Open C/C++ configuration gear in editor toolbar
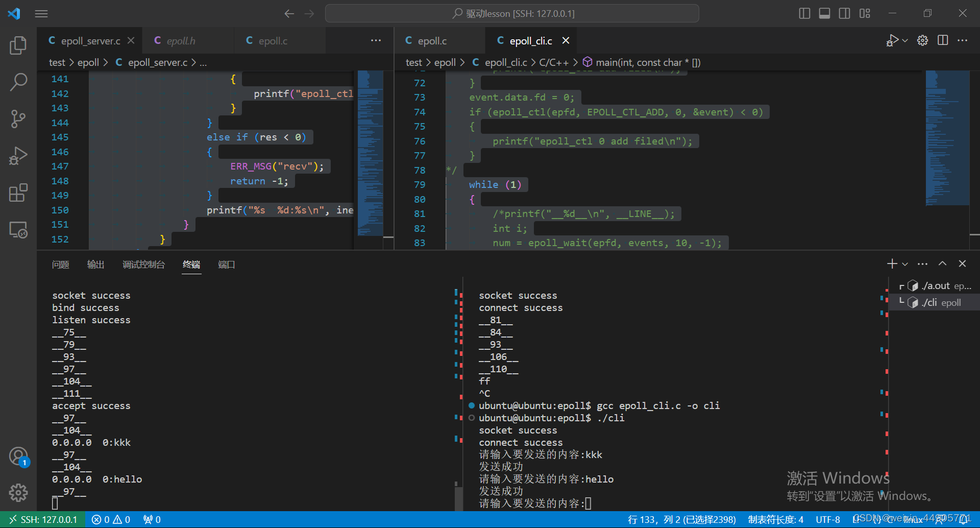This screenshot has height=528, width=980. [x=922, y=40]
